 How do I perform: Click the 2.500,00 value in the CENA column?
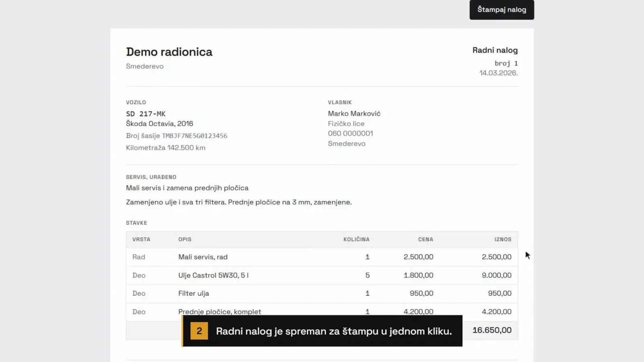pos(419,257)
